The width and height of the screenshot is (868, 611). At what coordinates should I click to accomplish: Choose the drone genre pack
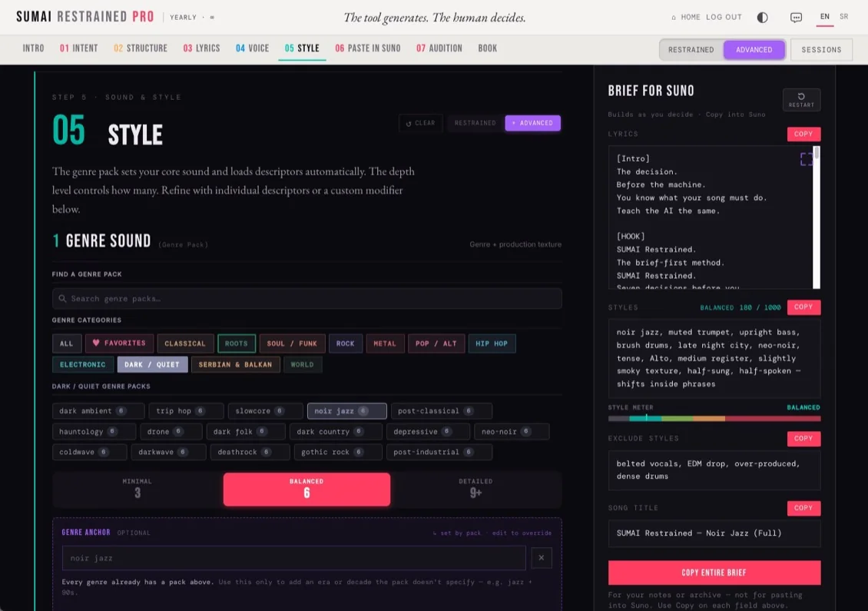click(x=171, y=431)
